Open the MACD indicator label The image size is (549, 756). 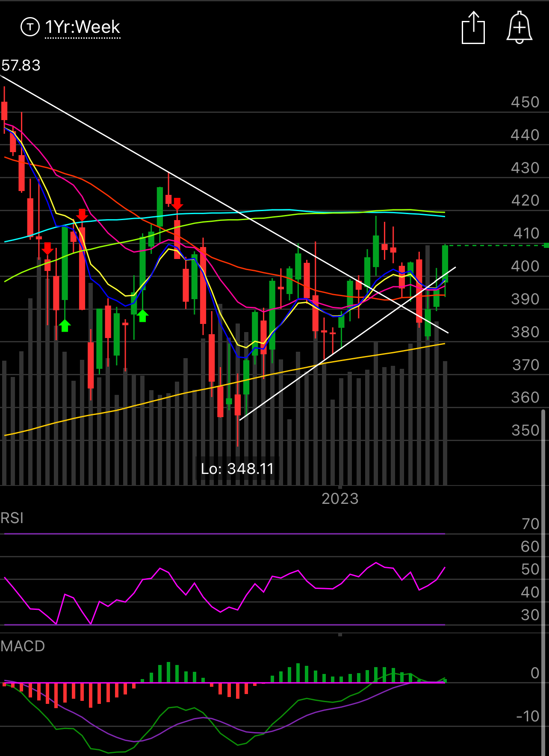23,646
